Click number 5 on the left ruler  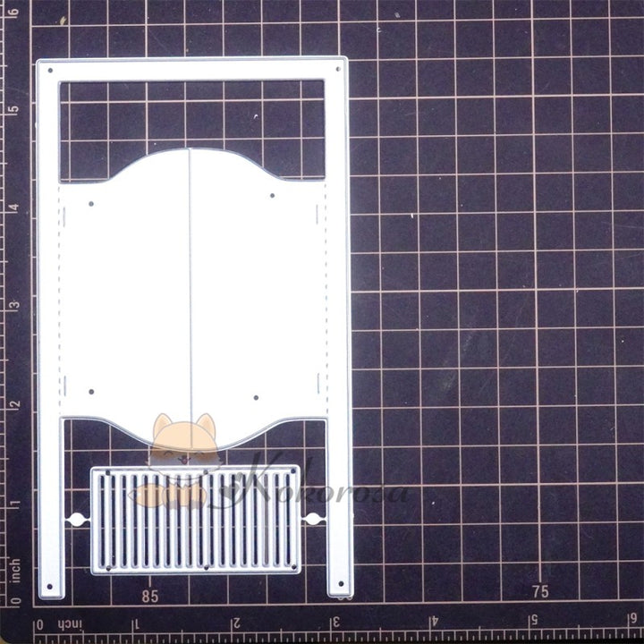[x=13, y=109]
